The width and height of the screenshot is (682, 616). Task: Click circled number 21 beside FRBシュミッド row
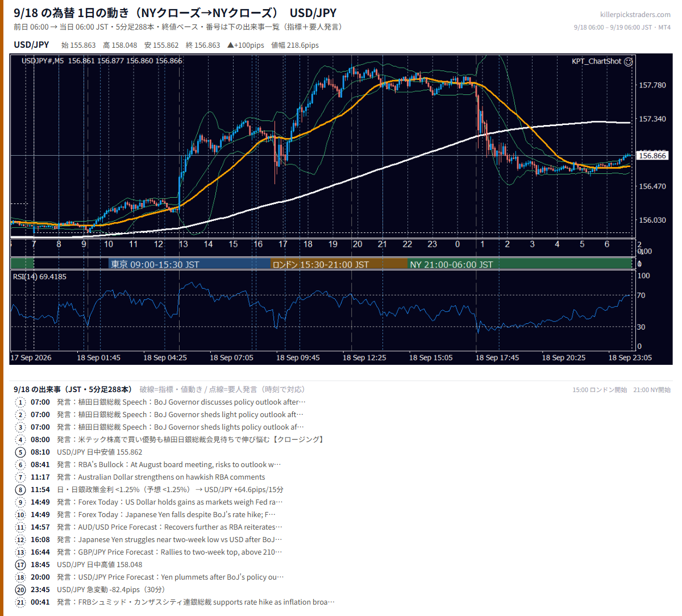(20, 602)
